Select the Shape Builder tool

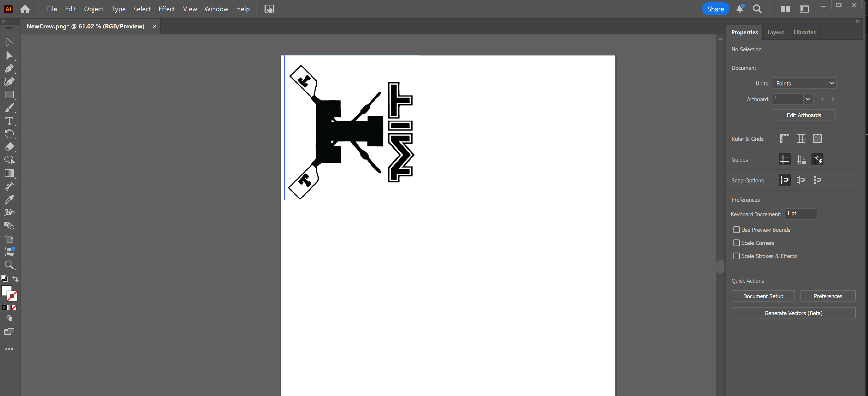pyautogui.click(x=9, y=160)
